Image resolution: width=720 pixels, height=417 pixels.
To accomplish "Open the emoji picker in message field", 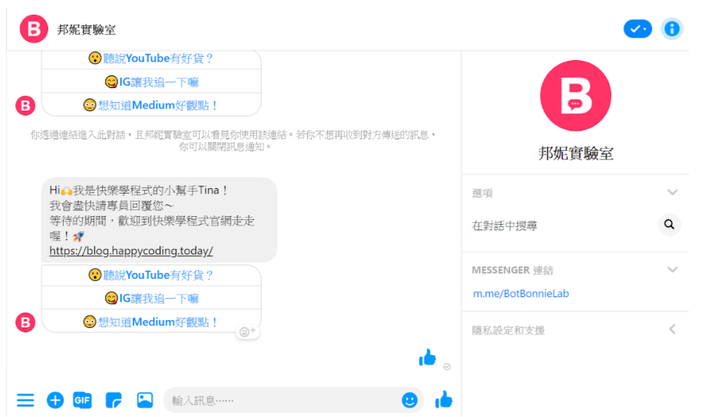I will tap(410, 400).
